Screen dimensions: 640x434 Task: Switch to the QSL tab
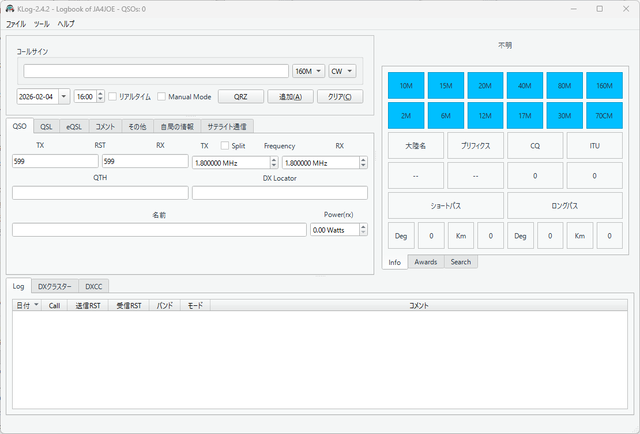(46, 127)
